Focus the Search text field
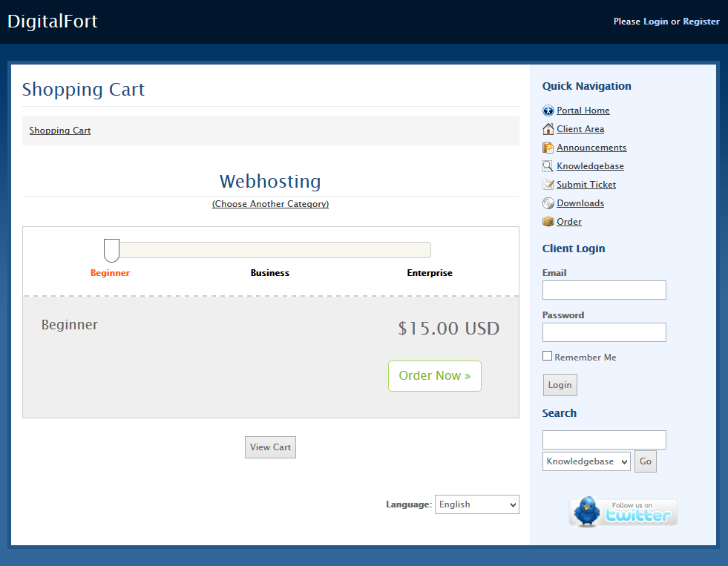The image size is (728, 566). (604, 440)
